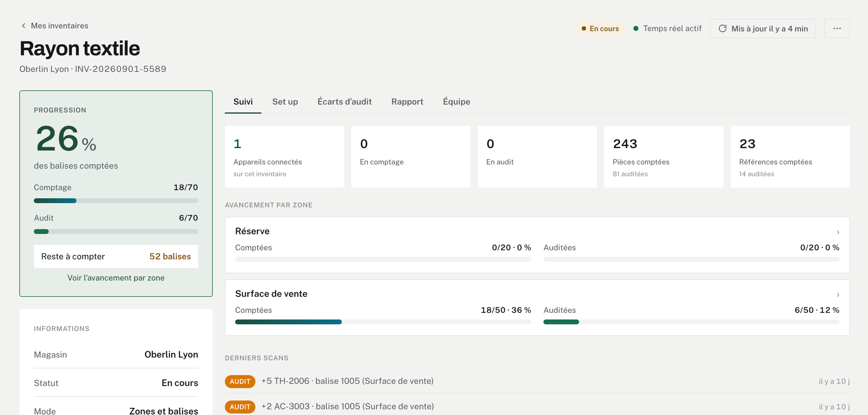
Task: Click the En cours status badge
Action: pos(600,28)
